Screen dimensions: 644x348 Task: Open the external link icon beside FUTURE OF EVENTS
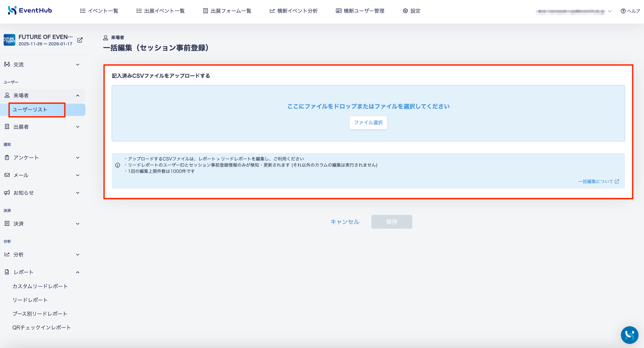tap(80, 40)
